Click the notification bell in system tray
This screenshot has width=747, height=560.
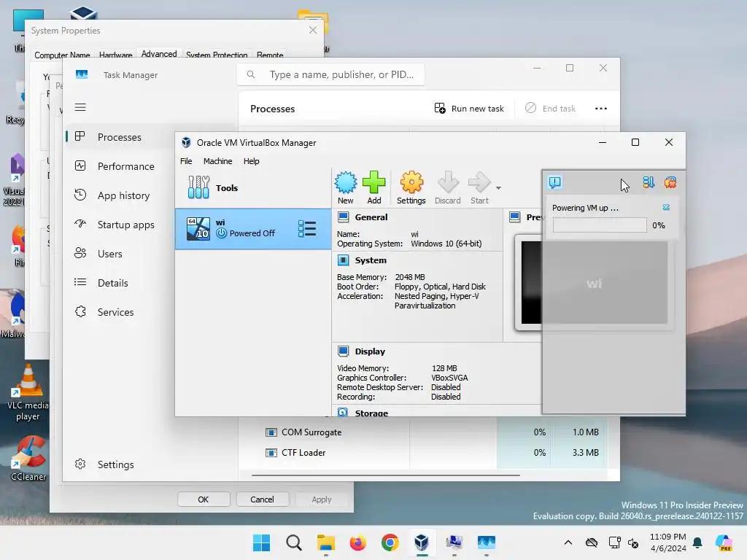(697, 542)
